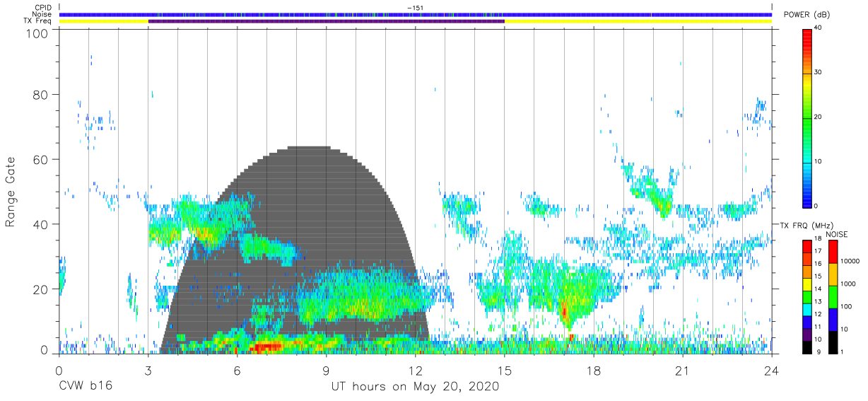
Task: Click the purple TX Freq strip segment
Action: click(x=326, y=21)
